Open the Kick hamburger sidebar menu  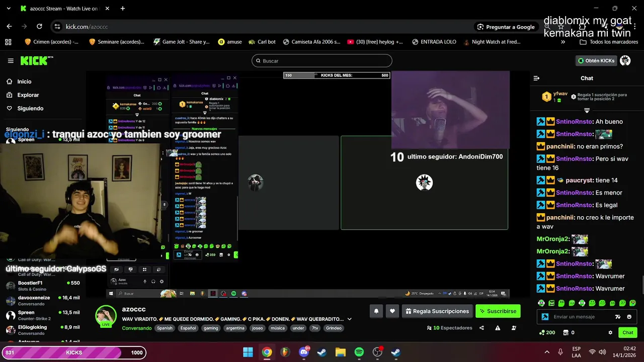pyautogui.click(x=11, y=61)
